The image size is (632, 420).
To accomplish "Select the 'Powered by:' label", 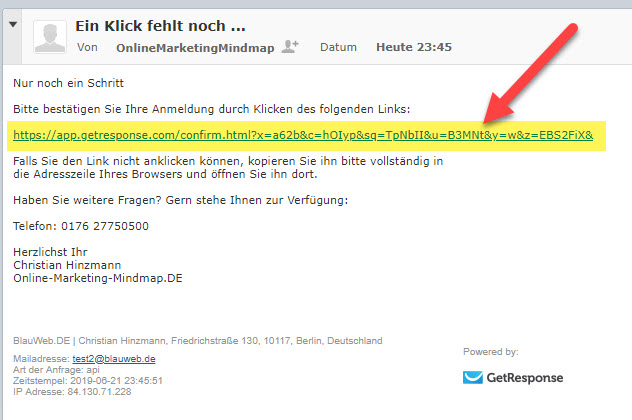I will click(491, 351).
